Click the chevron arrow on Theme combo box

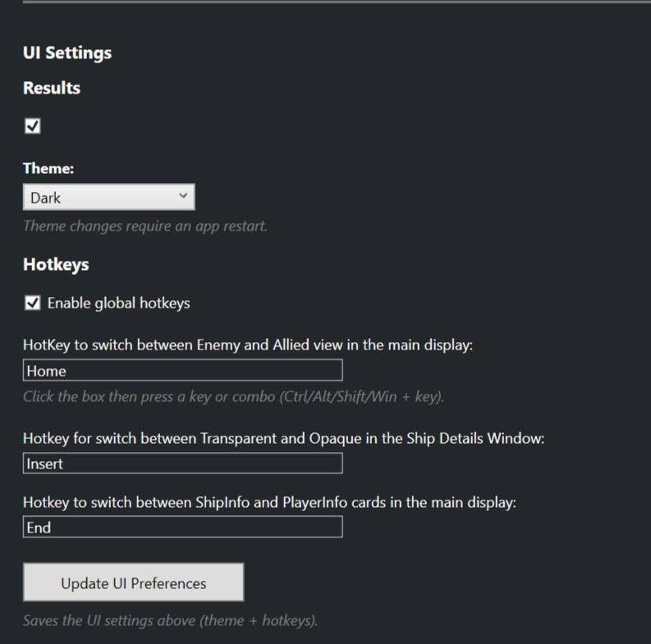pyautogui.click(x=182, y=196)
